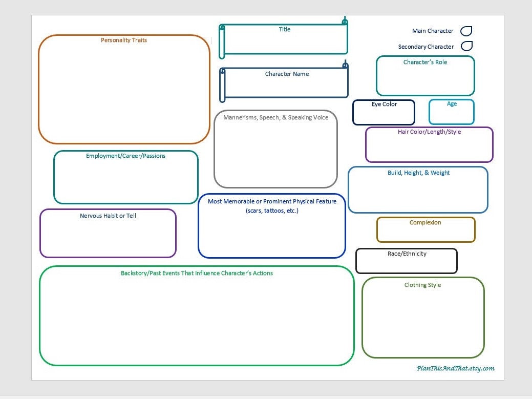Click the Personality Traits box

pos(124,90)
